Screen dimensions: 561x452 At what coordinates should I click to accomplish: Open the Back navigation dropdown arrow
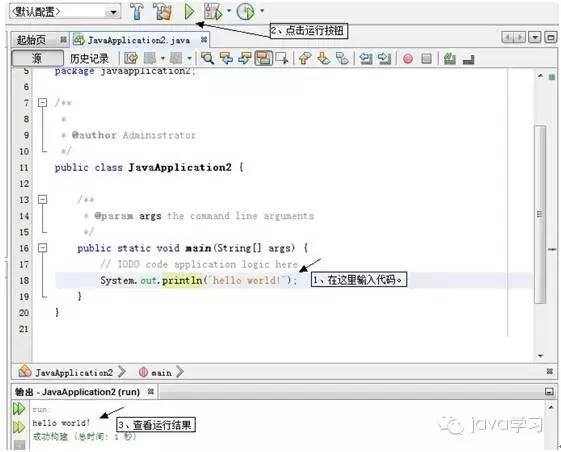click(162, 58)
